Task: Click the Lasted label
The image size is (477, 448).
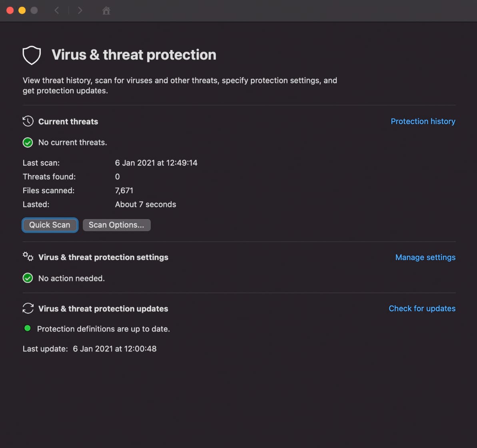Action: click(36, 204)
